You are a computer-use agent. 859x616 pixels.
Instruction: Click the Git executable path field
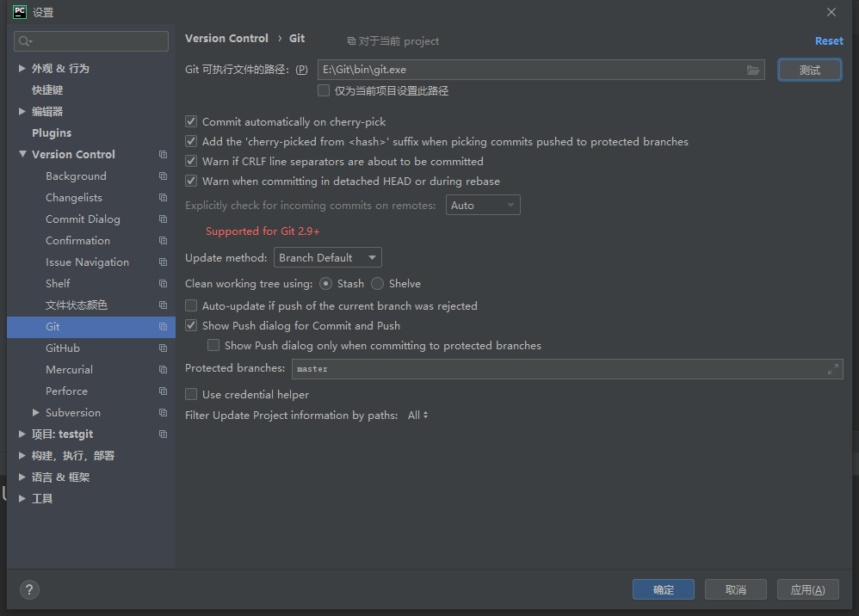pos(541,70)
